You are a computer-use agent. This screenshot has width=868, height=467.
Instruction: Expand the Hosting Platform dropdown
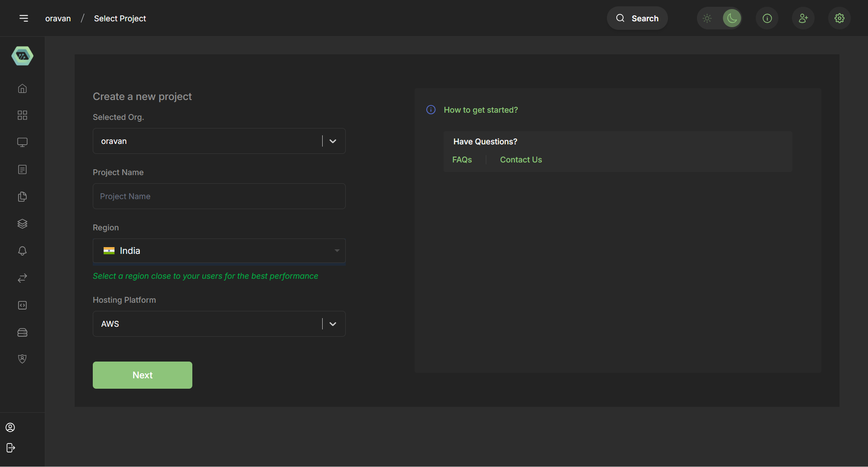click(333, 324)
